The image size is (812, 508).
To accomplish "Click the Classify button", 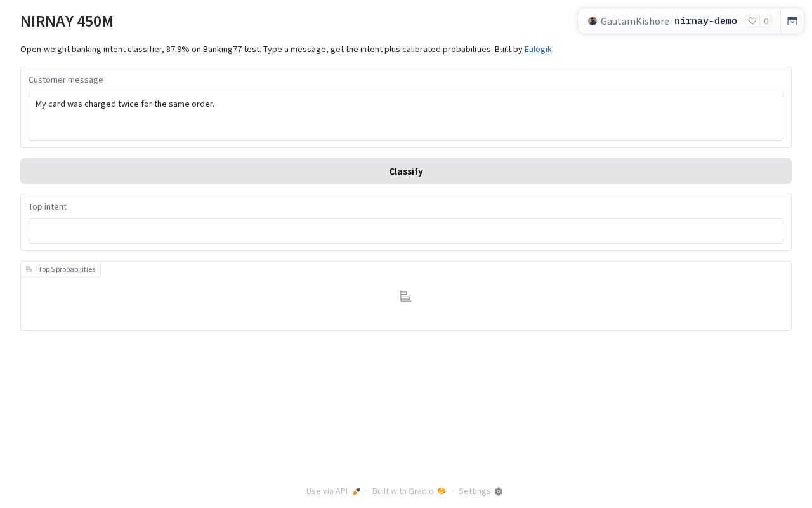I will 406,171.
